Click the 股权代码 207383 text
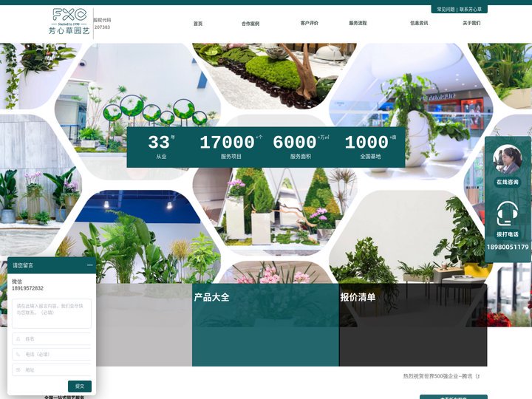 (102, 24)
